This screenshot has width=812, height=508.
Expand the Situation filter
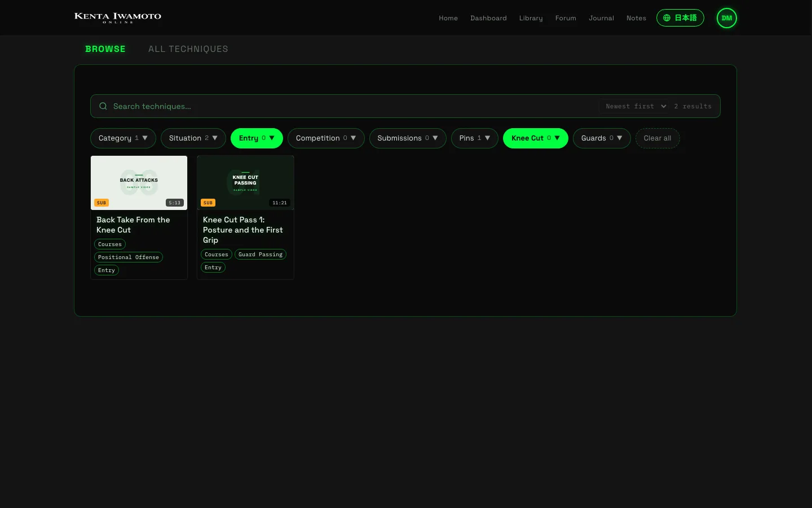(x=193, y=138)
